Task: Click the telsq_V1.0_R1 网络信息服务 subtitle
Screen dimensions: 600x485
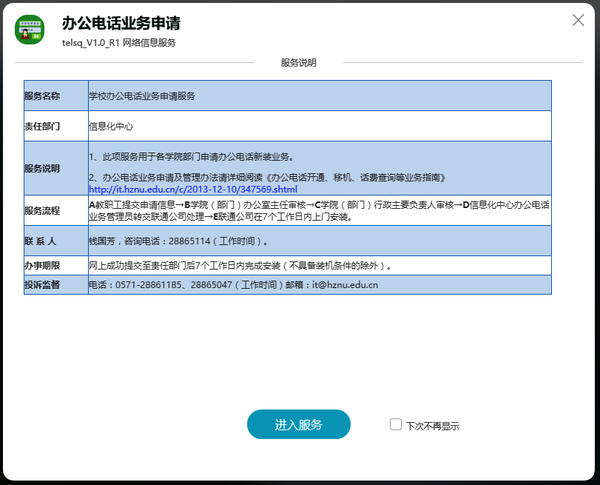Action: point(119,43)
